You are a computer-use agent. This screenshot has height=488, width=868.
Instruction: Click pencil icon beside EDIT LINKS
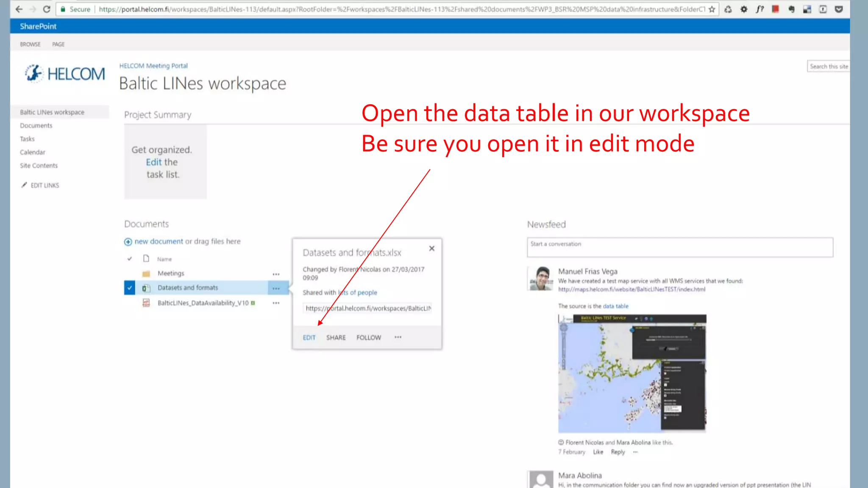click(x=24, y=185)
